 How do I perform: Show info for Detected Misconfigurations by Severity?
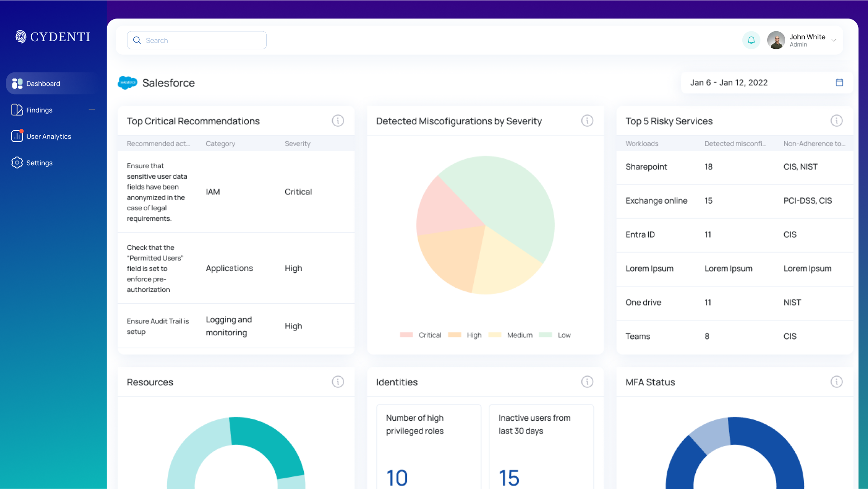587,121
